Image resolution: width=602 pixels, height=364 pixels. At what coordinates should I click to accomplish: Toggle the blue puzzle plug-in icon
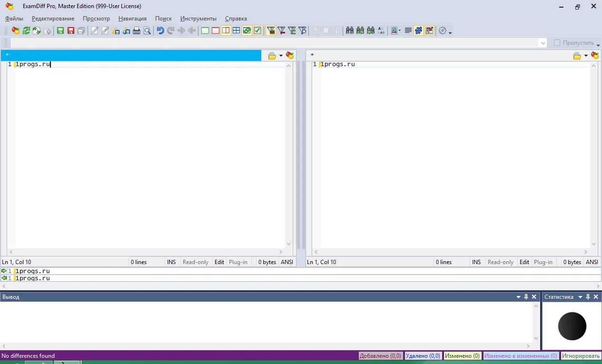pos(418,31)
